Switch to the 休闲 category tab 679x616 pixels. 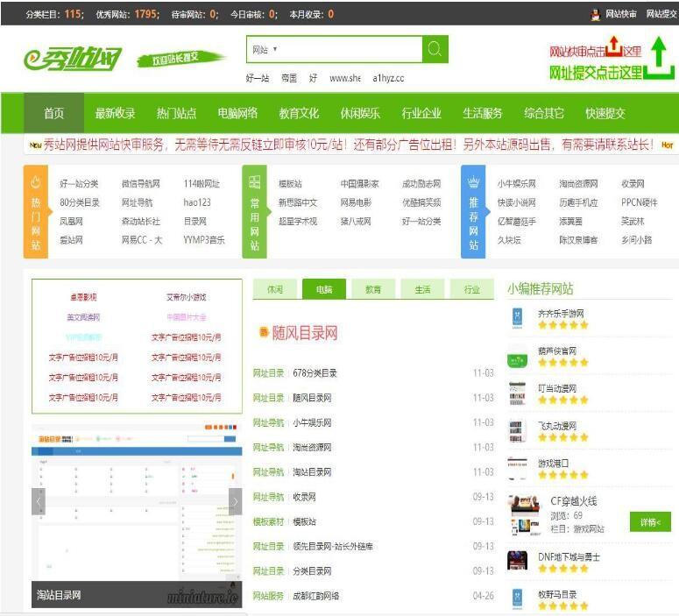pos(275,289)
